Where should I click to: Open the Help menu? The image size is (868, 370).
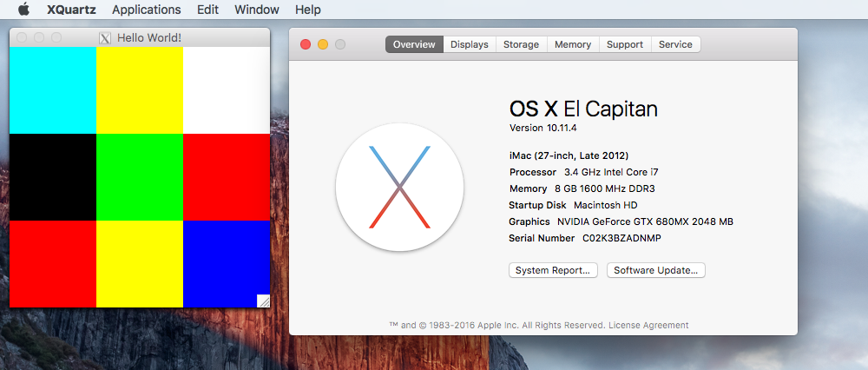click(308, 10)
